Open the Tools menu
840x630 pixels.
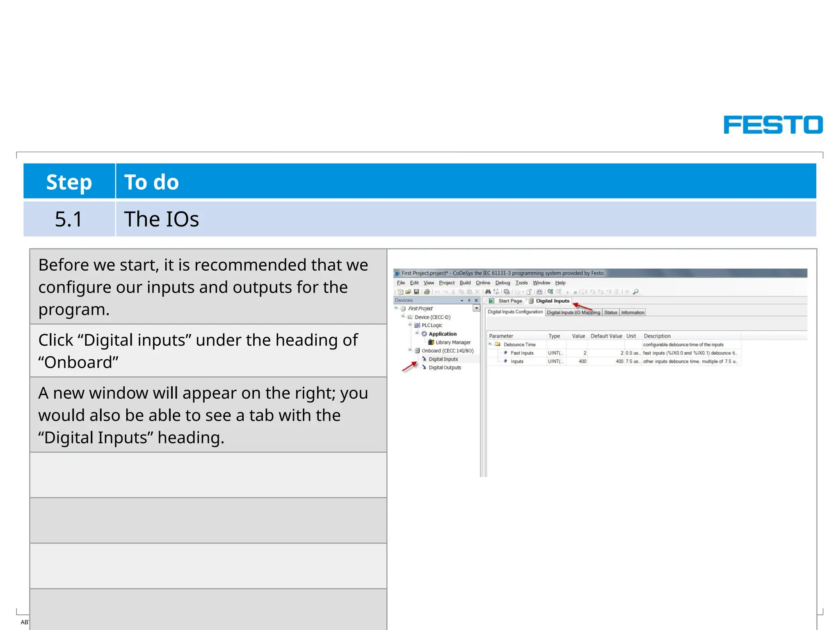tap(521, 283)
